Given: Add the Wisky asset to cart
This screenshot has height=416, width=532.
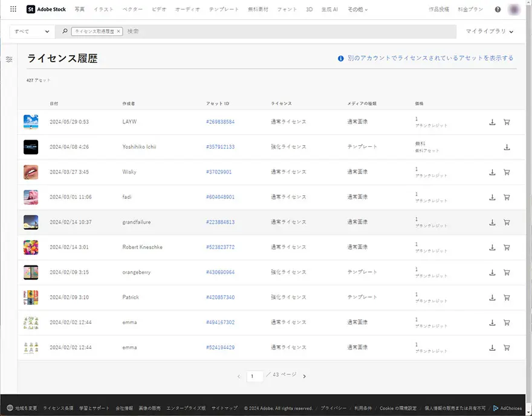Looking at the screenshot, I should coord(507,172).
